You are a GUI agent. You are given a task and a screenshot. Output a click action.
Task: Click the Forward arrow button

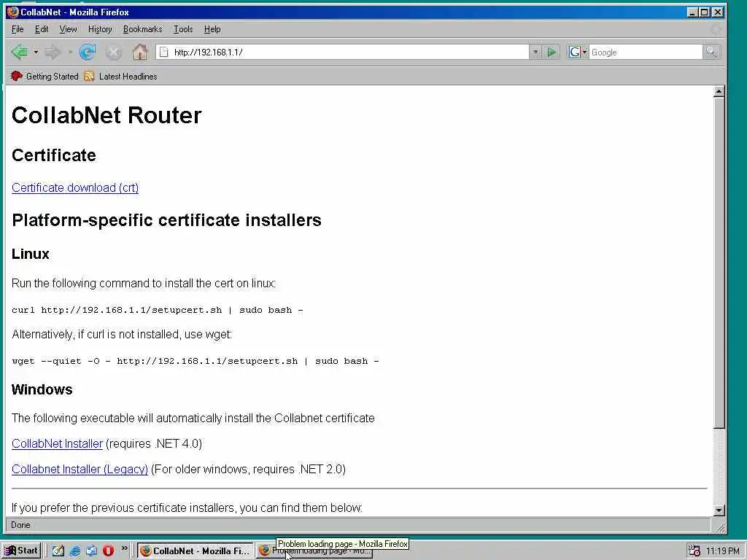coord(53,52)
